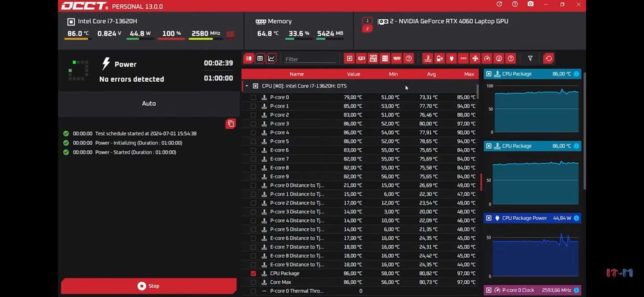Copy the test log to clipboard
The height and width of the screenshot is (297, 644).
pos(231,124)
